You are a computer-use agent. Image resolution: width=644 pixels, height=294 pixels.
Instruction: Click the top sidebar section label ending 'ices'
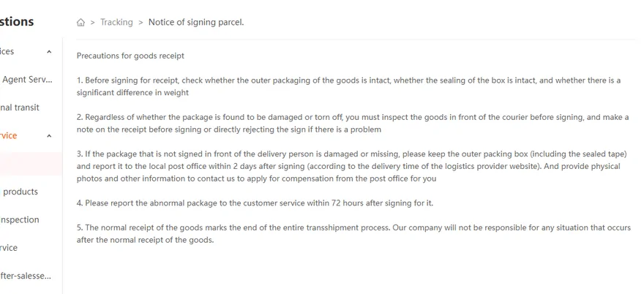pos(7,52)
